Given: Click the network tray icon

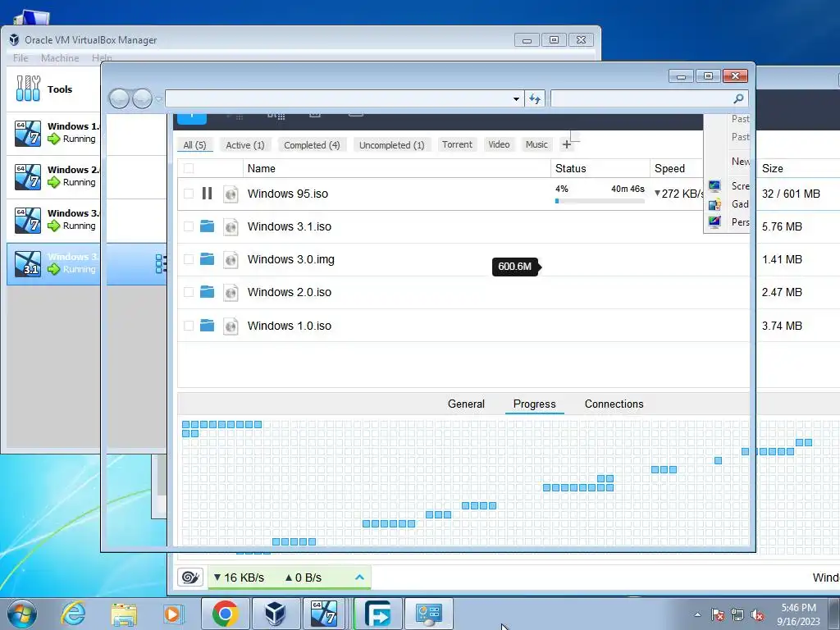Looking at the screenshot, I should click(x=737, y=614).
